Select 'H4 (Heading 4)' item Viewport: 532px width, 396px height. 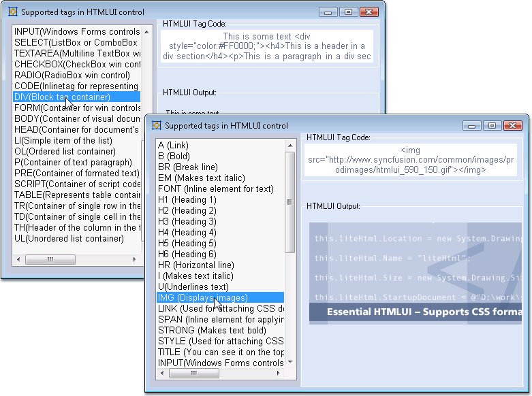tap(221, 232)
